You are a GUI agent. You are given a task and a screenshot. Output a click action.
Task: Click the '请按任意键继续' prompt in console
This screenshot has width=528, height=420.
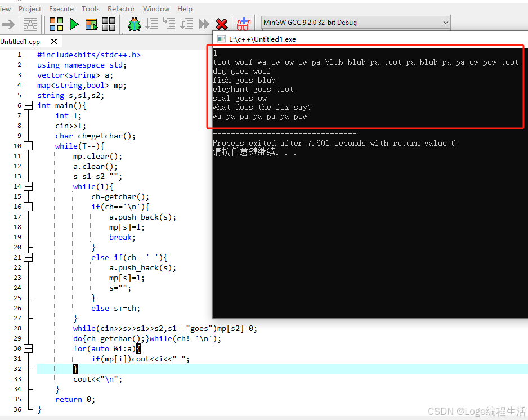[254, 152]
